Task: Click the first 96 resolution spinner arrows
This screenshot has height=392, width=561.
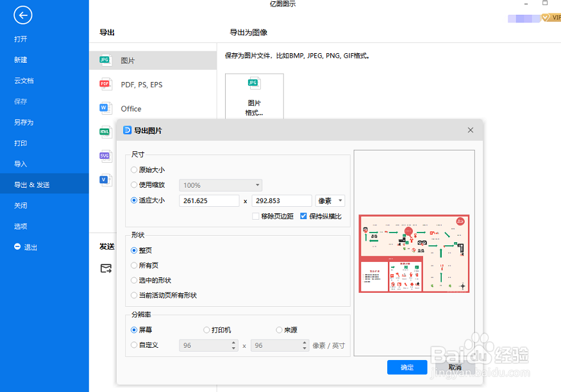Action: pyautogui.click(x=233, y=345)
